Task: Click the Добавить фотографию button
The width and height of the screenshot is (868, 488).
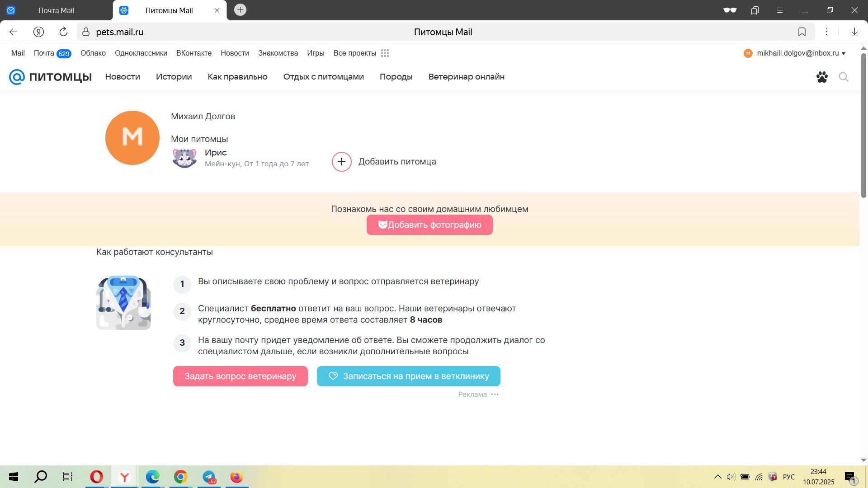Action: [429, 225]
